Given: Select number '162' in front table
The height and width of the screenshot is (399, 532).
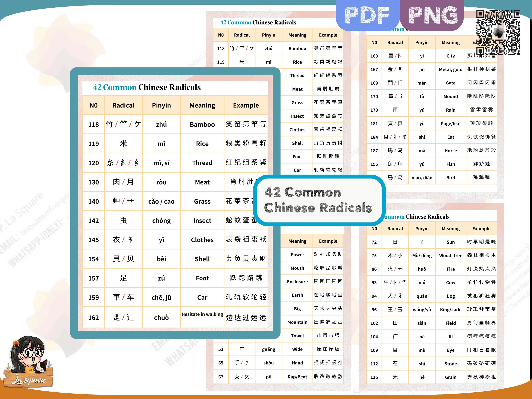Looking at the screenshot, I should coord(94,317).
